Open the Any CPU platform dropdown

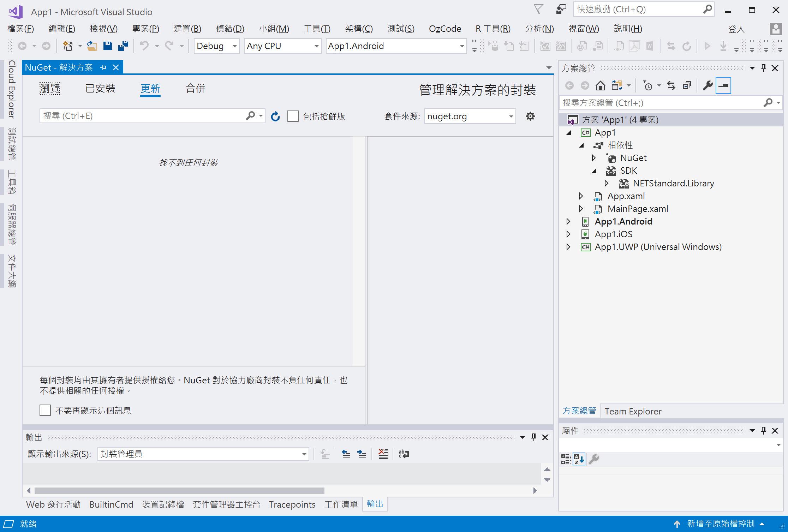[x=282, y=46]
